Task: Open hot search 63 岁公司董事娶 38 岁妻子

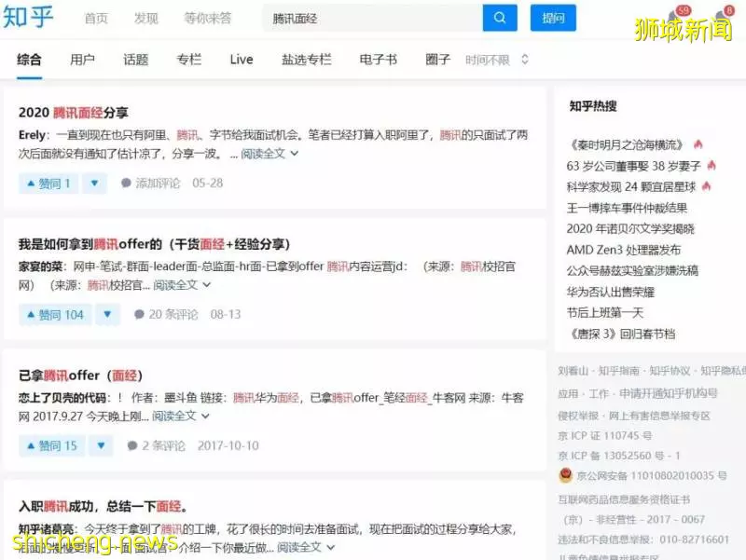Action: pos(633,166)
